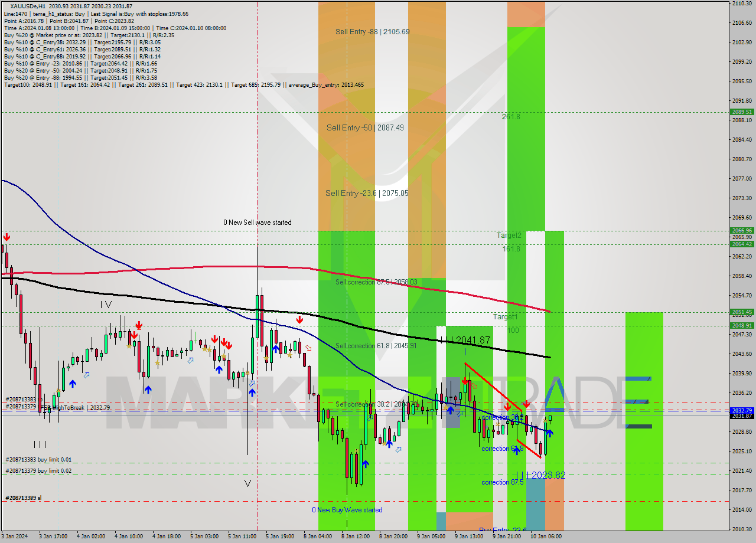The width and height of the screenshot is (756, 543).
Task: Click the '5 Jan 19:00' time axis label
Action: tap(280, 537)
